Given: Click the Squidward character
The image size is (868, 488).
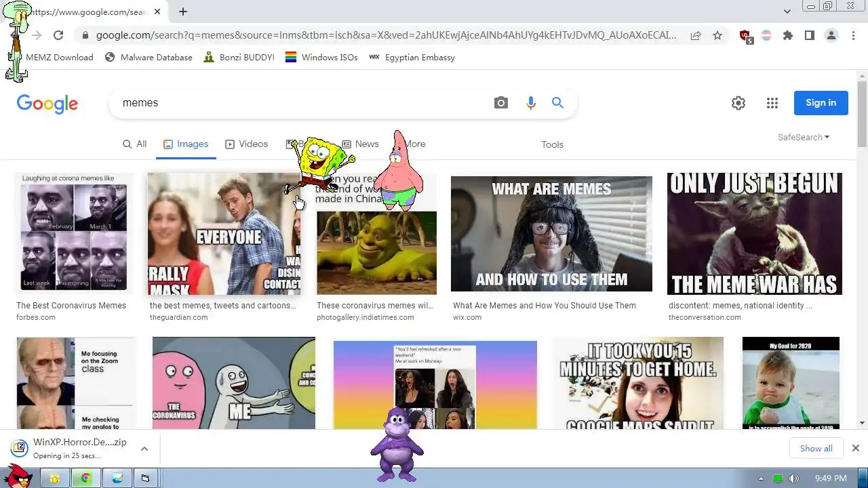Looking at the screenshot, I should tap(18, 41).
